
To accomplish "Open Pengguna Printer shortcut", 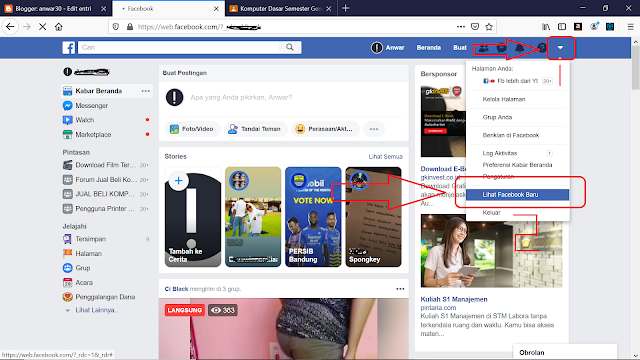I will pyautogui.click(x=105, y=209).
